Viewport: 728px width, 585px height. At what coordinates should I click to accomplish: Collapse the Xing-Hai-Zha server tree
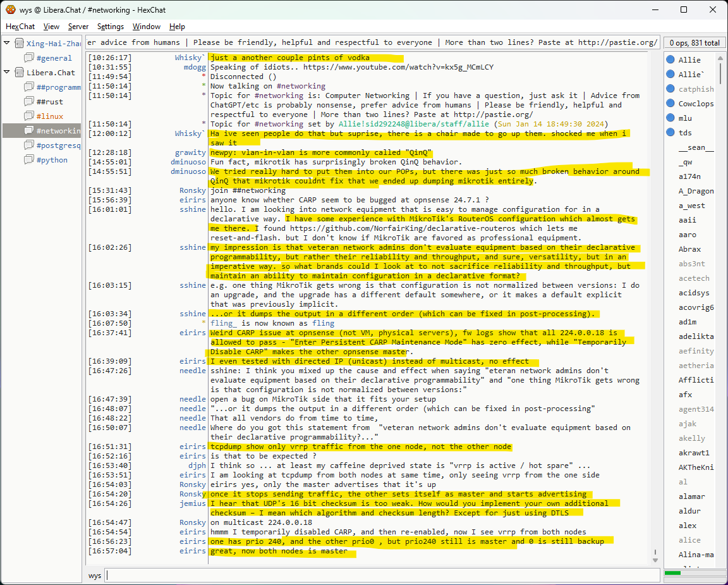click(7, 44)
